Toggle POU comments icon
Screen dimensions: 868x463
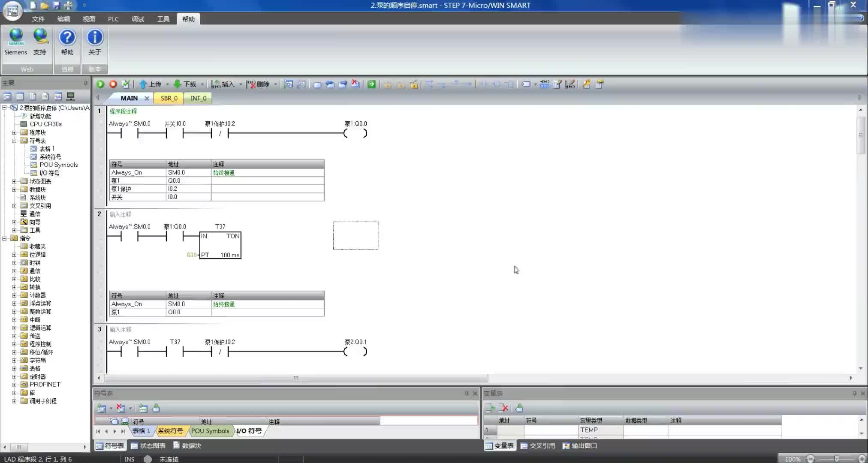coord(557,84)
